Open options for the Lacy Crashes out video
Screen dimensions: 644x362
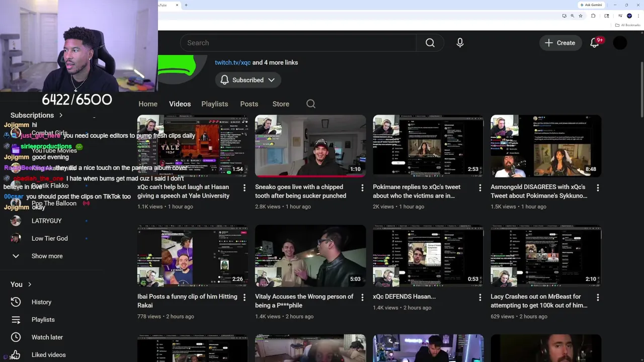(598, 297)
